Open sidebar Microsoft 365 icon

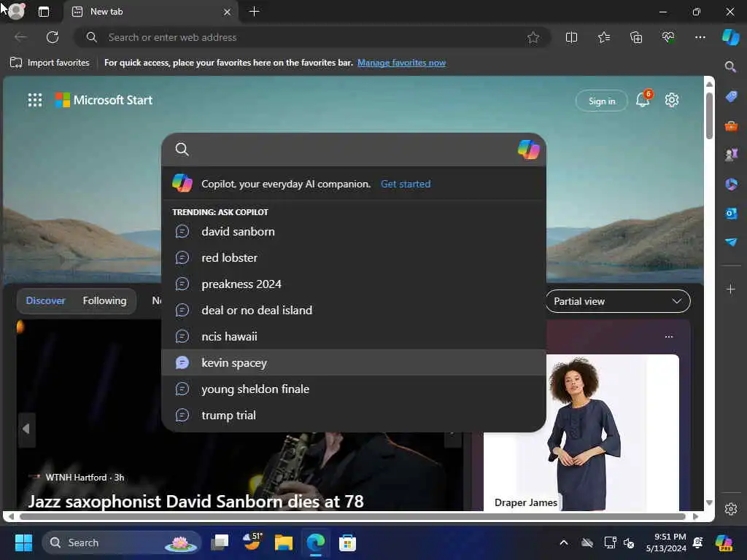(731, 184)
